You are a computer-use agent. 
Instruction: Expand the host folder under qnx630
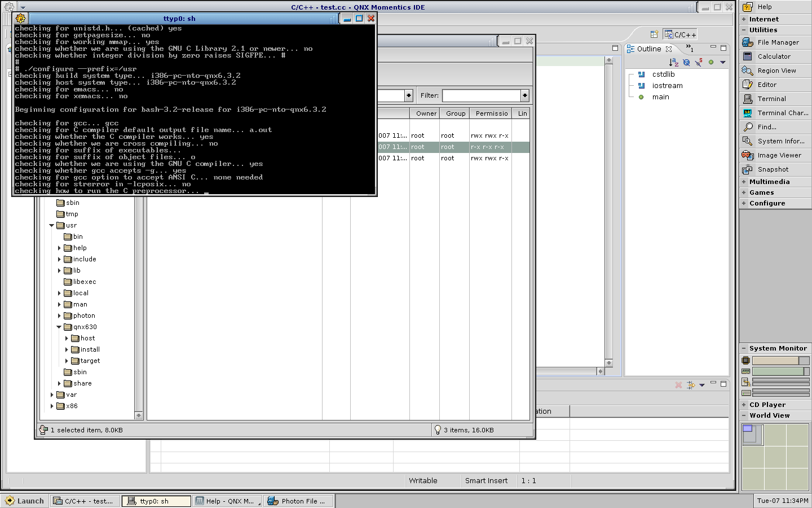click(x=67, y=338)
